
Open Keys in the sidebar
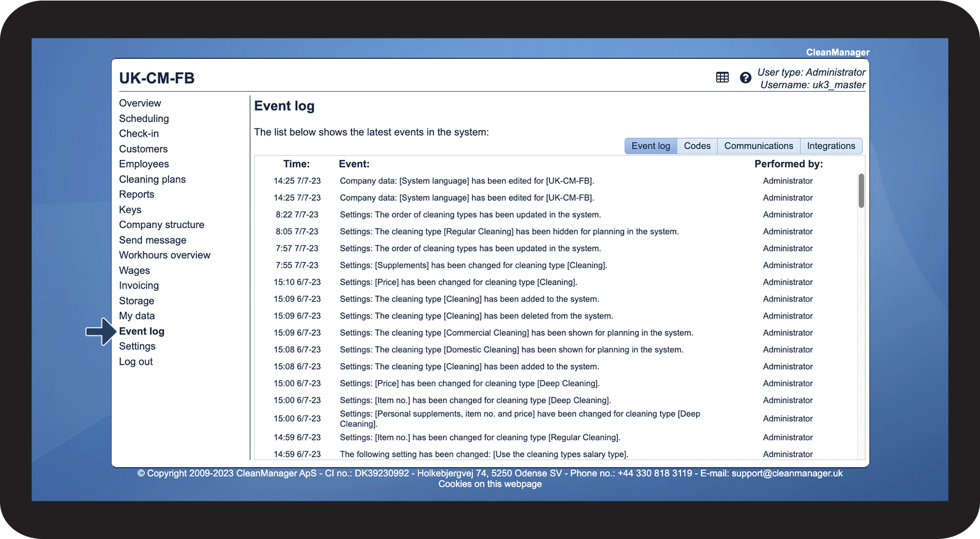click(130, 210)
